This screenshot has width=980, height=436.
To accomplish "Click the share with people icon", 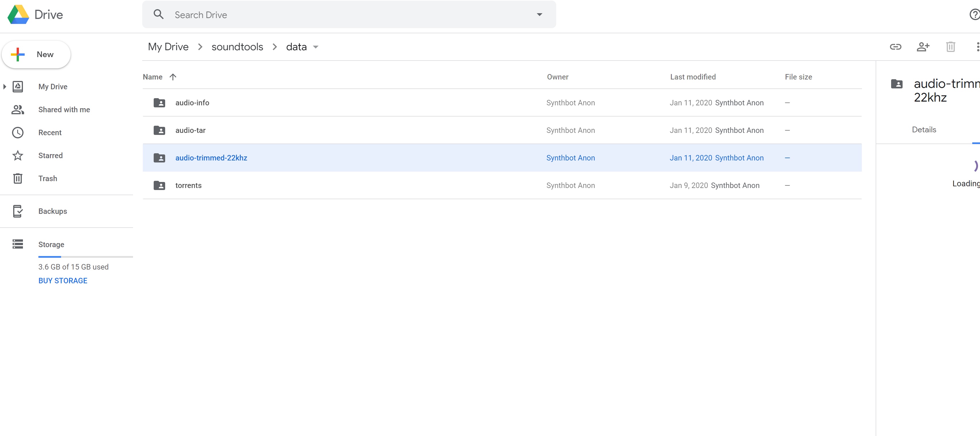I will click(x=923, y=47).
